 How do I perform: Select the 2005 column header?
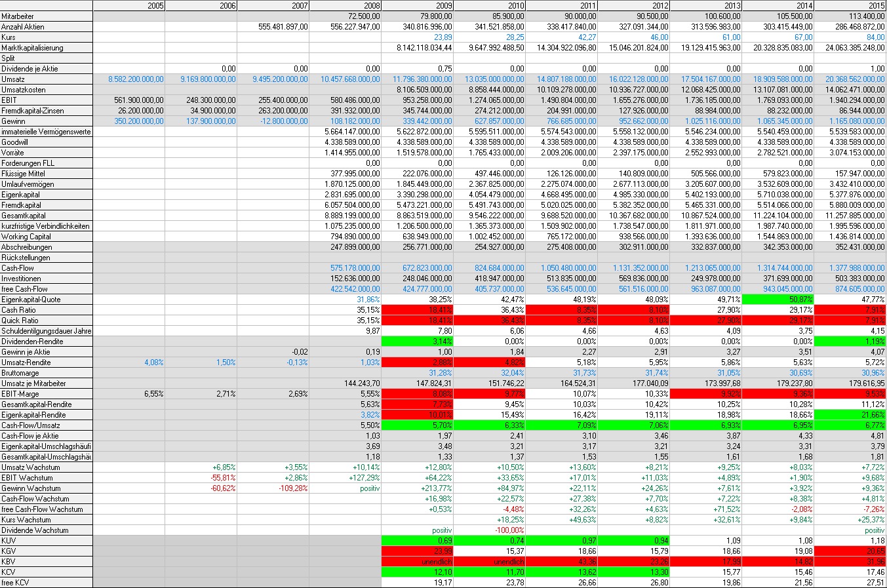pos(129,5)
